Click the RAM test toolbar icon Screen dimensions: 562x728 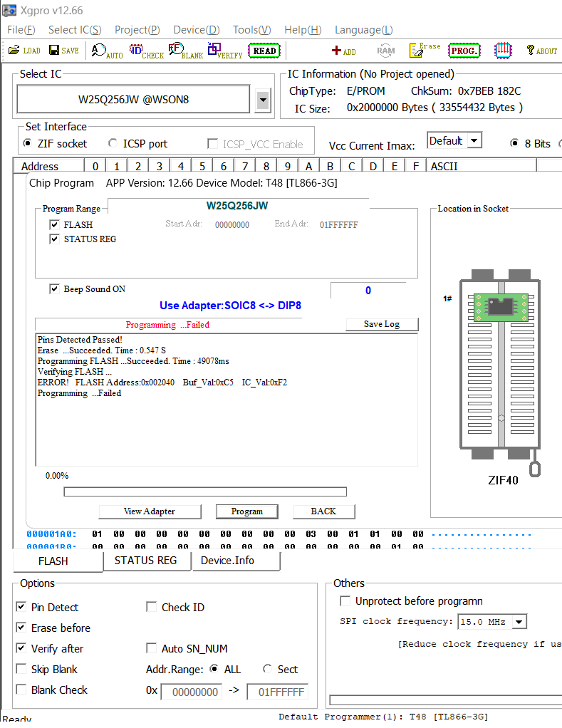click(x=385, y=51)
